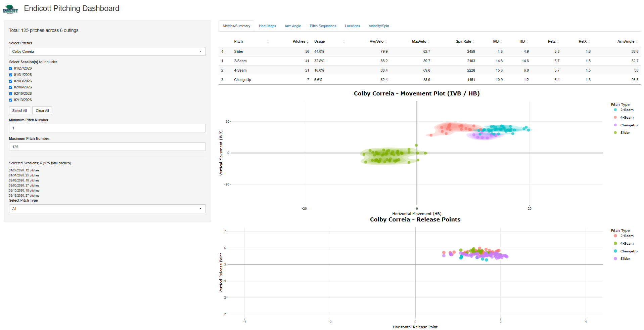This screenshot has width=644, height=330.
Task: Click the 2459 spin rate cell
Action: click(x=471, y=51)
